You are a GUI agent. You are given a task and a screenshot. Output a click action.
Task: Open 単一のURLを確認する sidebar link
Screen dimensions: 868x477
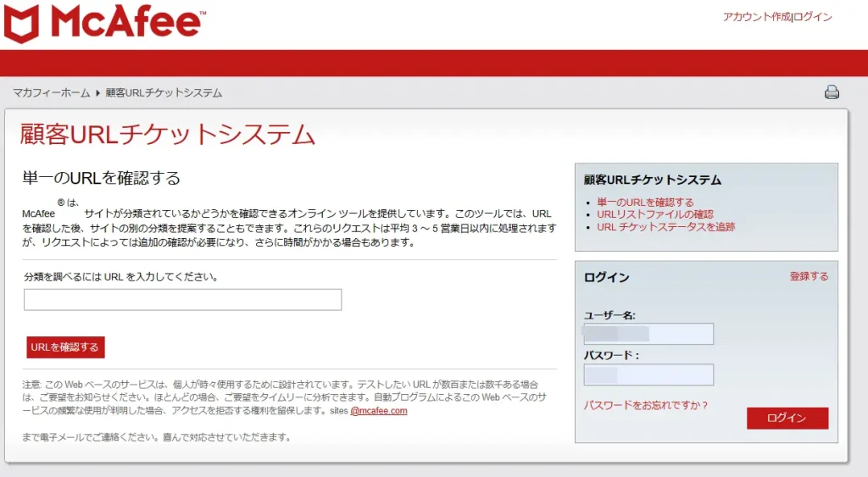click(x=645, y=202)
